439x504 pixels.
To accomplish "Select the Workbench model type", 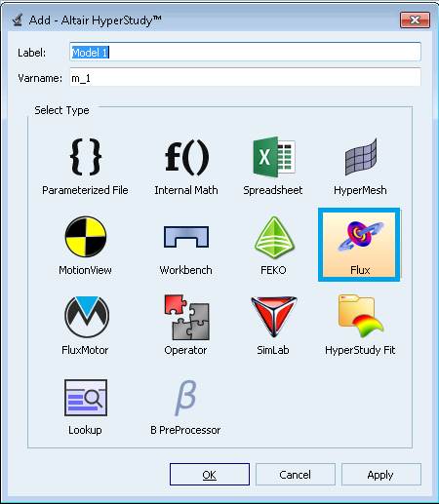I will [x=185, y=247].
